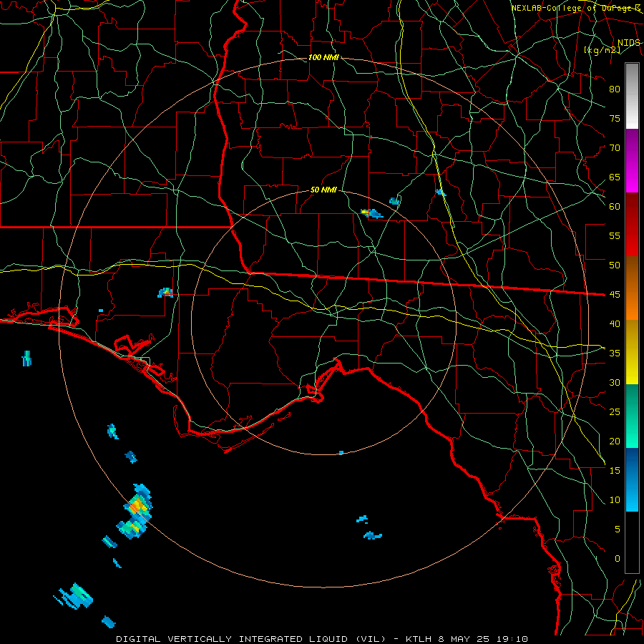
Task: Click the "DIGITAL VERTICALLY INTEGRATED LIQUID (VIL)" title
Action: [x=251, y=639]
